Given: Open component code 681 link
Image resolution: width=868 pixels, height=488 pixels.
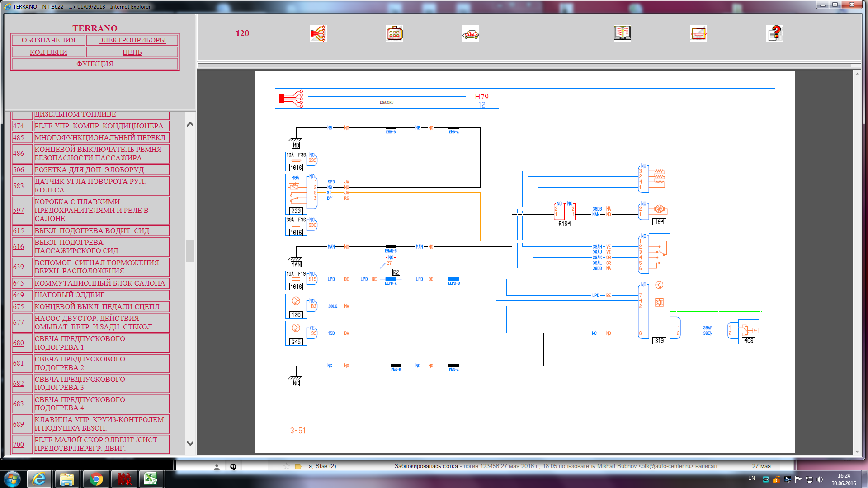Looking at the screenshot, I should click(19, 363).
